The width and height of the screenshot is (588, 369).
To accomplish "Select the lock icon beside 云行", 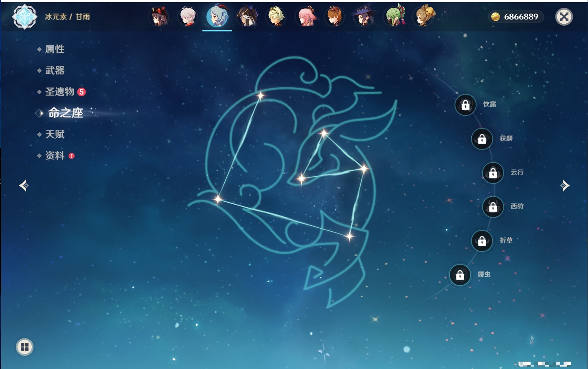I will click(493, 173).
